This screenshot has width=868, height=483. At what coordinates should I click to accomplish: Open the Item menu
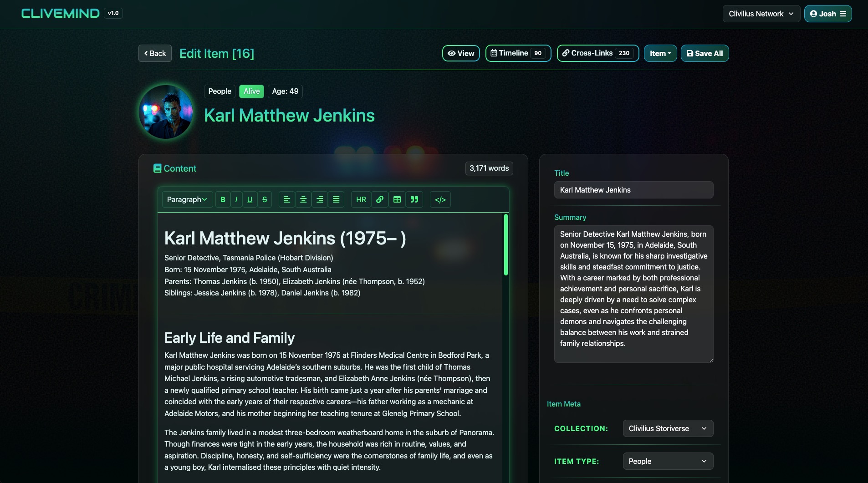pos(660,53)
